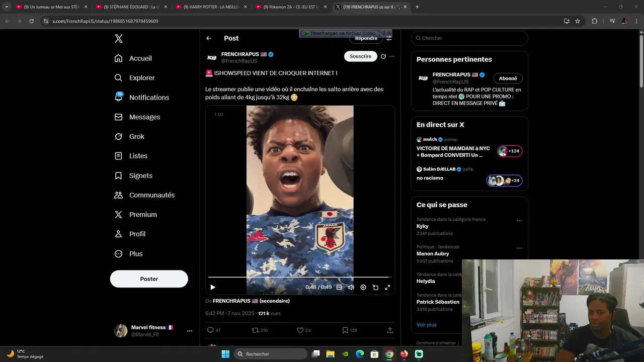Click the Répondre button

click(x=366, y=38)
